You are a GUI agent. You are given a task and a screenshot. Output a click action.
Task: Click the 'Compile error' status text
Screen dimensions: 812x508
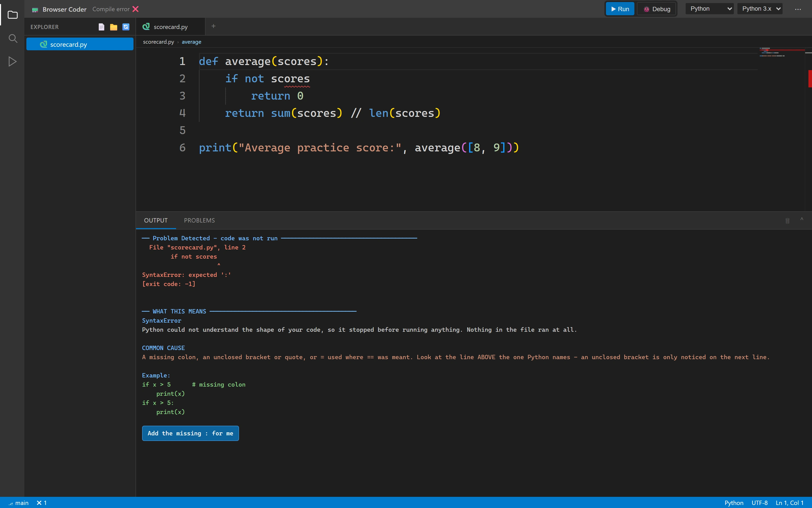pos(111,9)
